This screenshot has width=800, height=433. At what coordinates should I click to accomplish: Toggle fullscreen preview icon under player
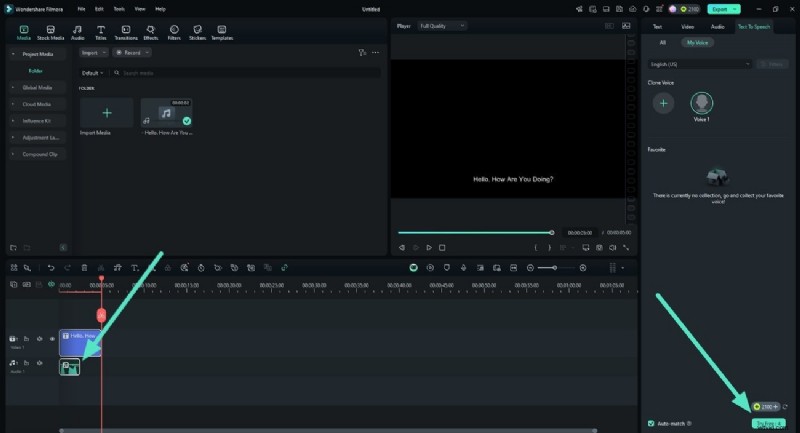(626, 247)
